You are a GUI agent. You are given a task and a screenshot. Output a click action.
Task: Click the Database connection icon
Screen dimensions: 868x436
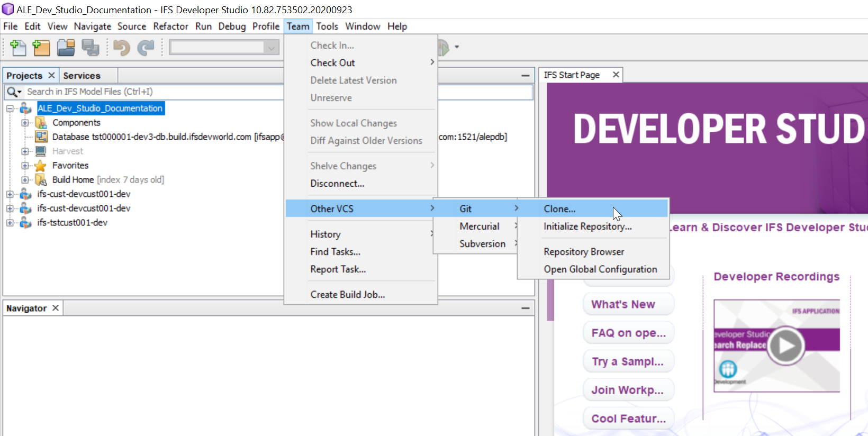(x=41, y=137)
